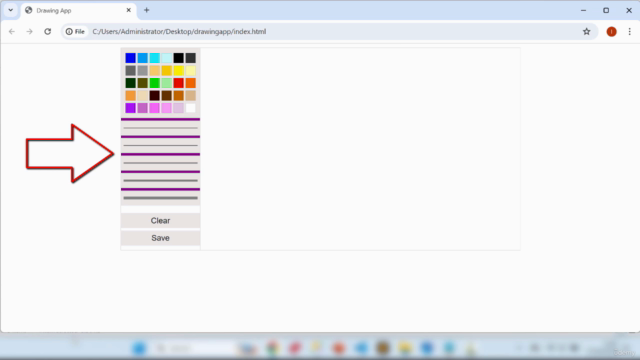Open the Chrome three-dot menu
Image resolution: width=640 pixels, height=360 pixels.
(x=629, y=31)
